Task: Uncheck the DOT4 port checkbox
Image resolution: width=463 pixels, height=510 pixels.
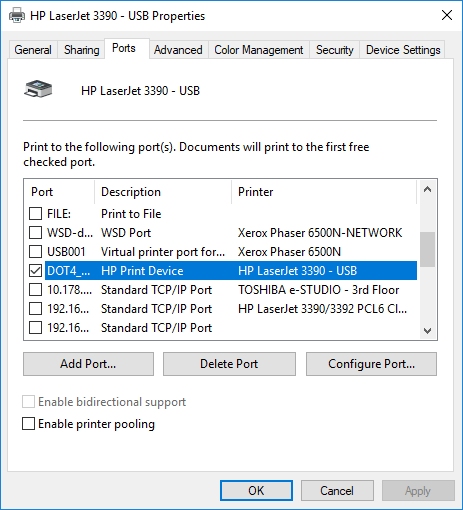Action: click(35, 271)
